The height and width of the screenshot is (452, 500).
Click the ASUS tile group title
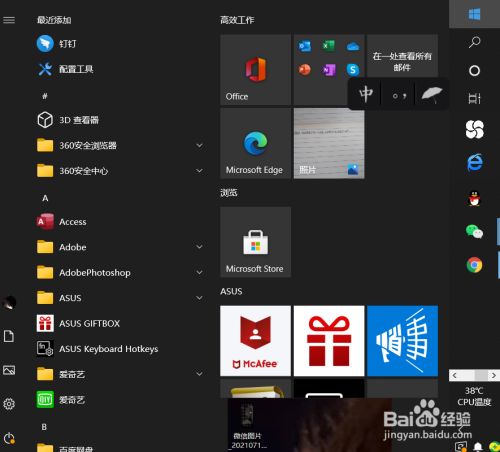[231, 291]
